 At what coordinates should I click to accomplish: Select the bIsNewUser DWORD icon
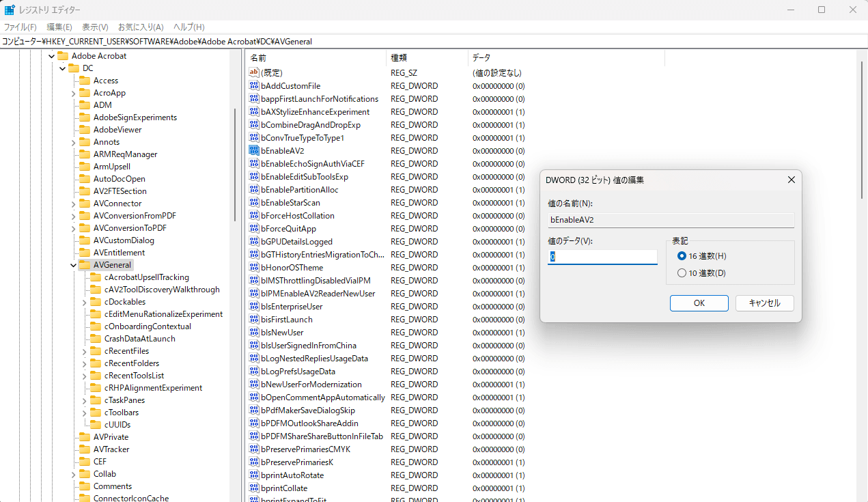click(x=254, y=333)
